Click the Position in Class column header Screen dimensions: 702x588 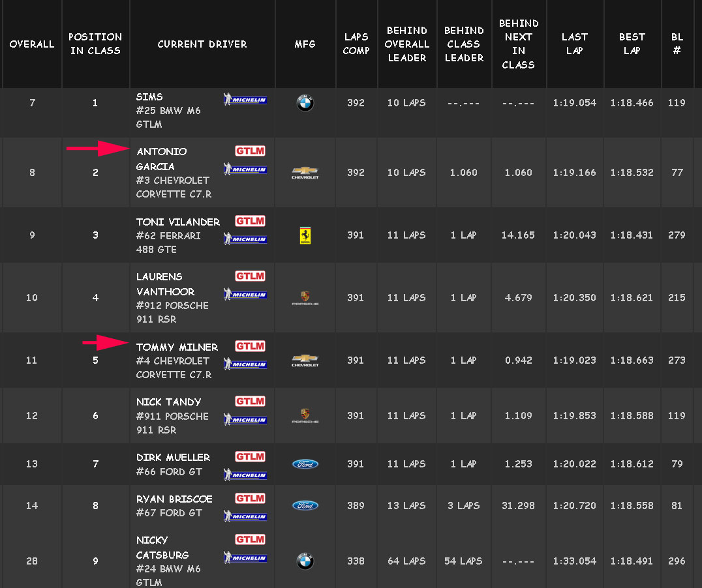pyautogui.click(x=95, y=44)
